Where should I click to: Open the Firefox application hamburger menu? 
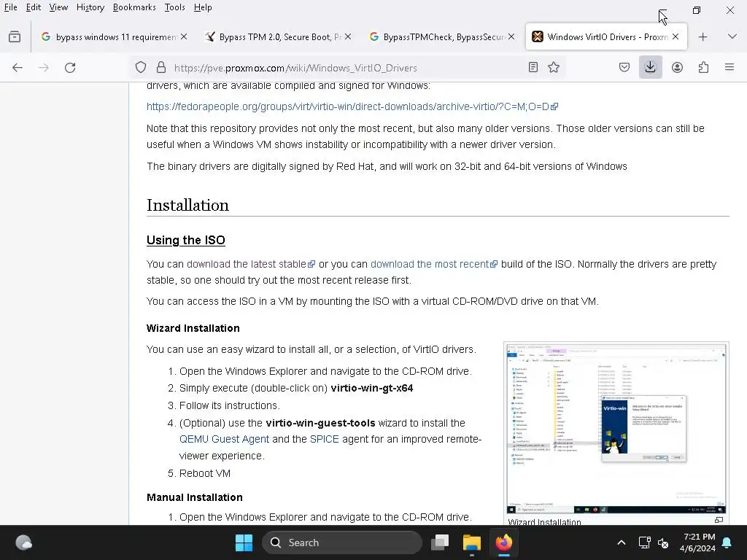(x=729, y=68)
